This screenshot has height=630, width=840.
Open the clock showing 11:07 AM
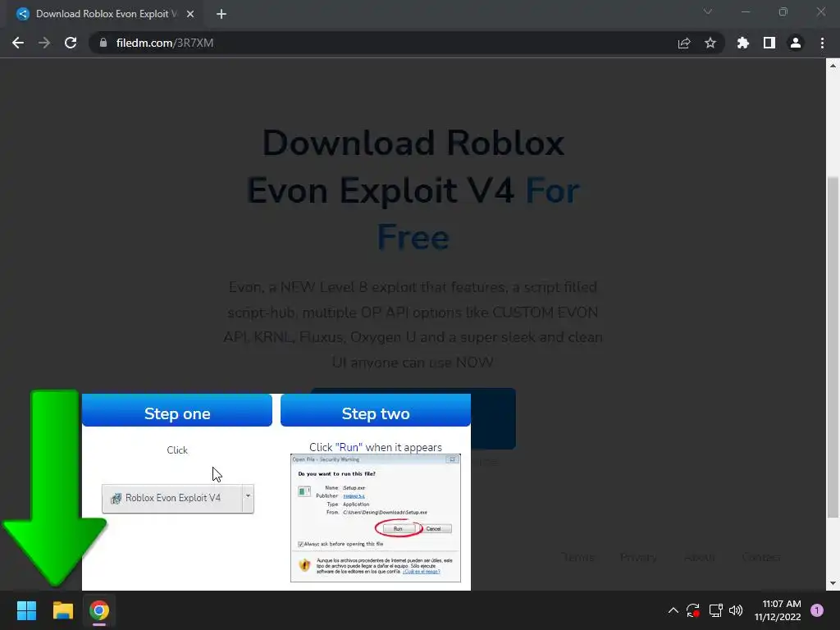point(778,610)
